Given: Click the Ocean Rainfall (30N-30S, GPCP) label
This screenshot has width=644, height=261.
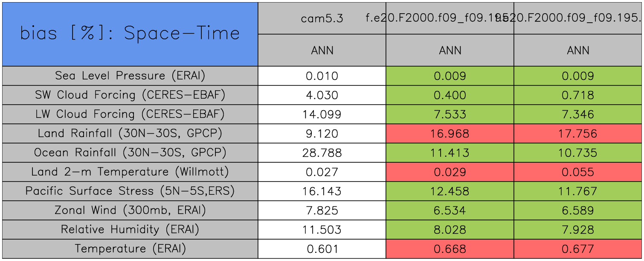Looking at the screenshot, I should pos(130,153).
